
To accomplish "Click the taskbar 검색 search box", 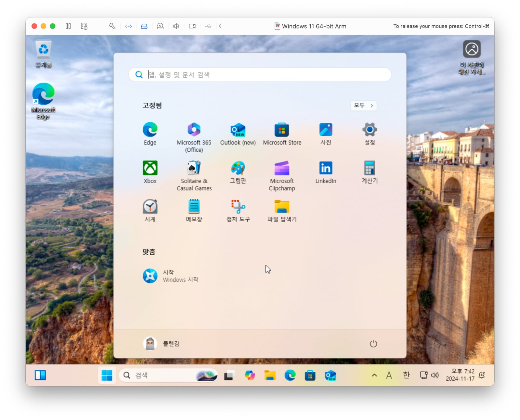I will pyautogui.click(x=168, y=375).
